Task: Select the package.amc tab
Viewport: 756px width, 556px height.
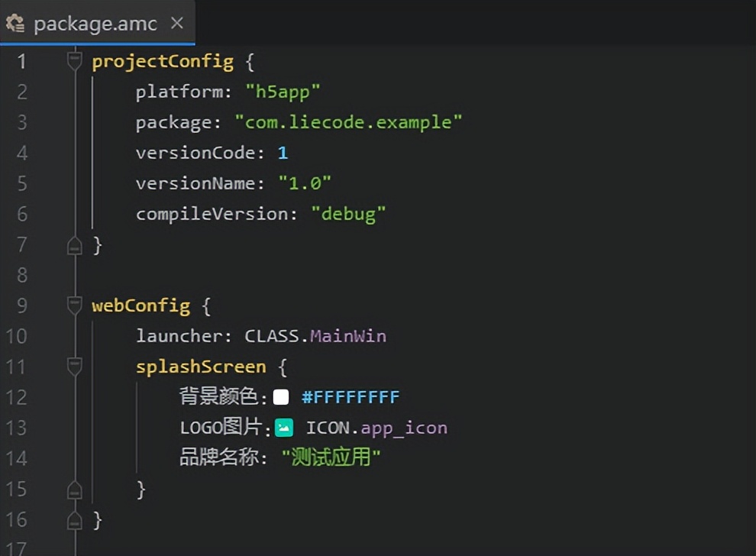Action: coord(98,23)
